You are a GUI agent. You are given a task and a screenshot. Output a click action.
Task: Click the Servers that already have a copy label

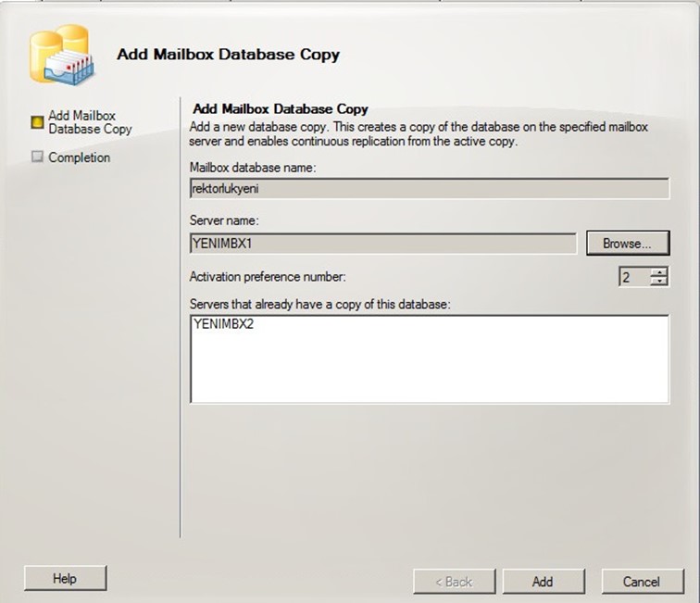click(320, 304)
